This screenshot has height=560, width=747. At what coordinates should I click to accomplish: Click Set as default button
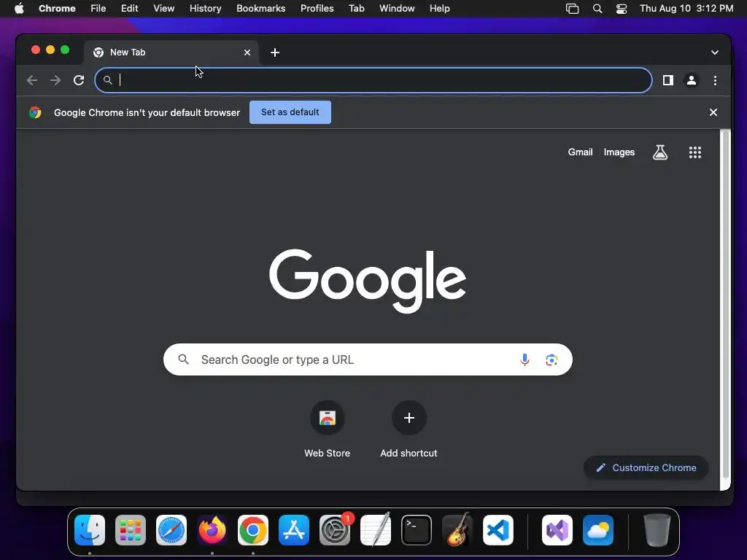pyautogui.click(x=290, y=112)
